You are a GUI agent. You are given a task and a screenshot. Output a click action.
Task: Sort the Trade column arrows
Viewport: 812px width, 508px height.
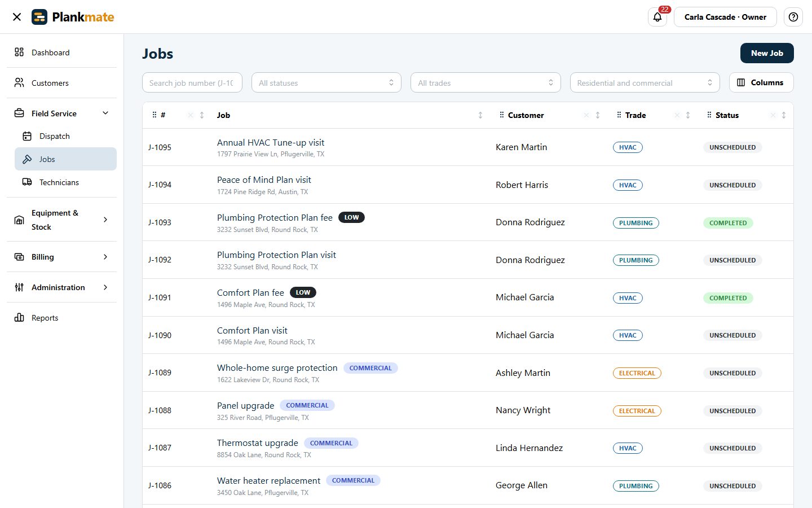(688, 115)
